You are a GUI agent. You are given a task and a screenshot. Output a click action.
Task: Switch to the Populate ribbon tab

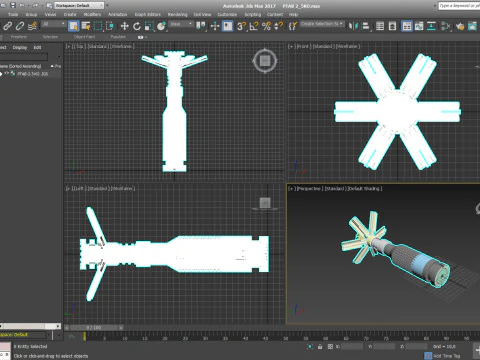tap(118, 37)
